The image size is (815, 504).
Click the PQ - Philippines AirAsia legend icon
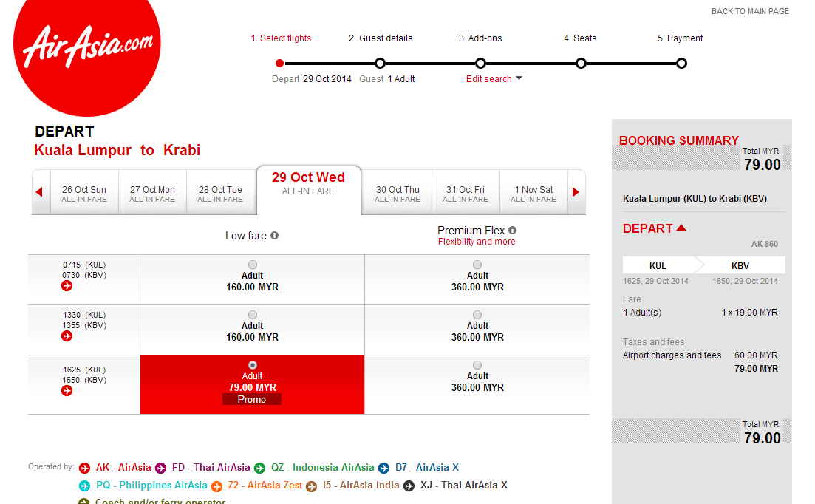pyautogui.click(x=85, y=486)
